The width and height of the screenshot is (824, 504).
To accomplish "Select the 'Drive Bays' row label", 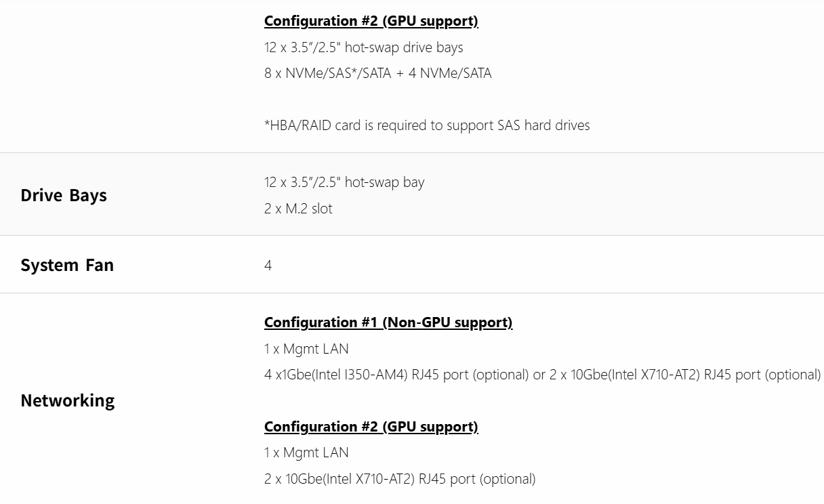I will pos(64,195).
